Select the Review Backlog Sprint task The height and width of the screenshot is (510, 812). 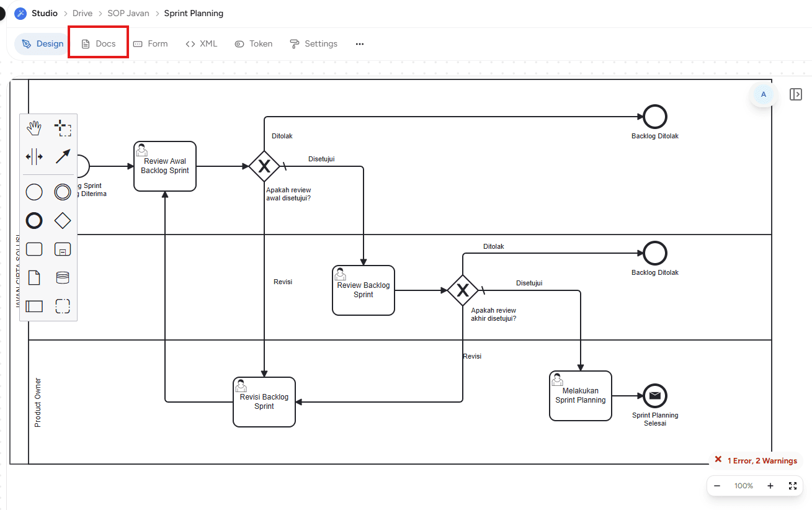click(364, 290)
